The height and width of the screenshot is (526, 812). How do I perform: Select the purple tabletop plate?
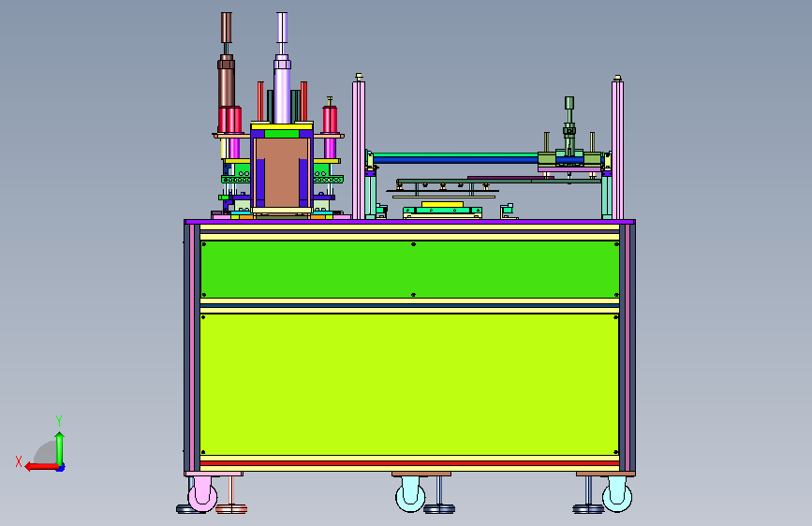coord(409,222)
